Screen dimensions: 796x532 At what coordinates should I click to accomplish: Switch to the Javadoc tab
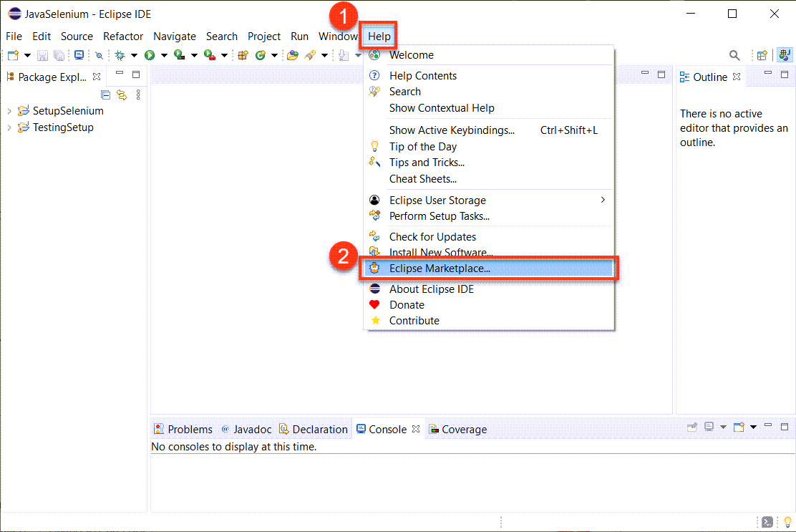coord(246,430)
